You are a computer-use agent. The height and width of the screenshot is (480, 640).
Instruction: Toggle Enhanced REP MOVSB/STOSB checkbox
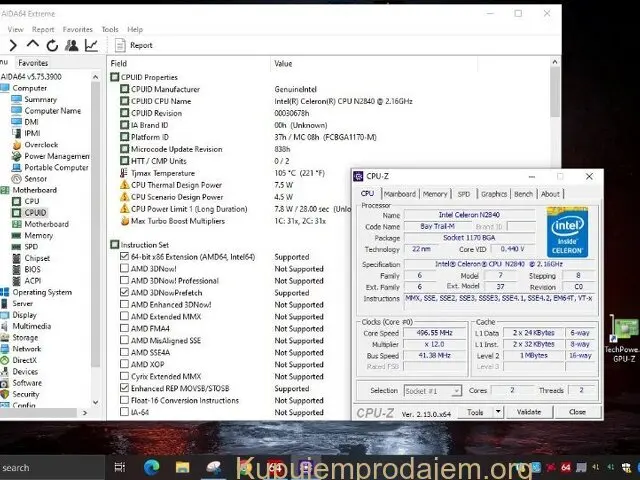124,388
